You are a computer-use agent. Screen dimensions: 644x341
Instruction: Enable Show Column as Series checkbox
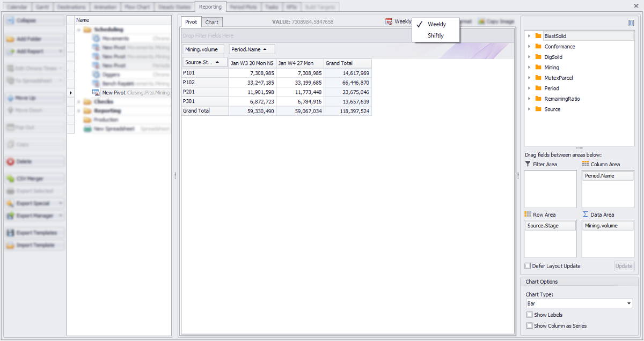530,325
